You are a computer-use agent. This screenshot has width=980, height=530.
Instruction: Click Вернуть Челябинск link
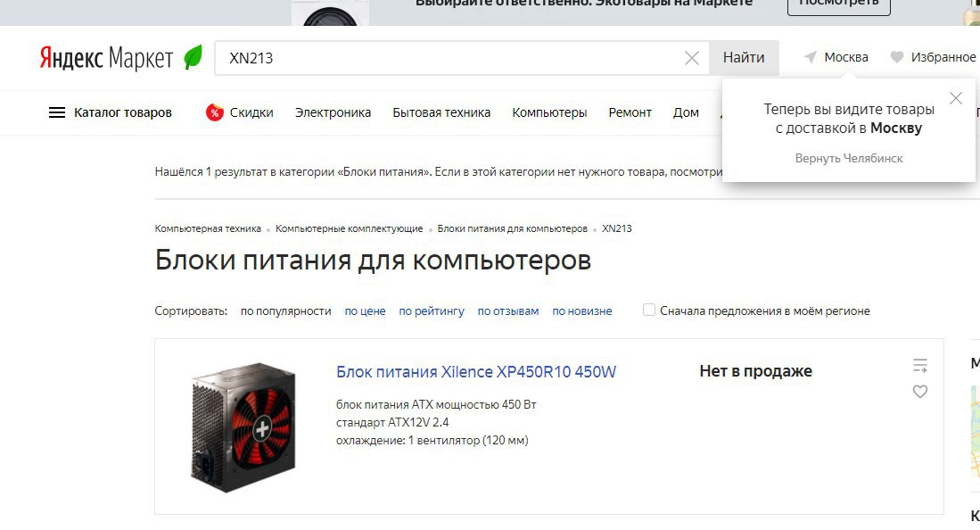click(849, 158)
